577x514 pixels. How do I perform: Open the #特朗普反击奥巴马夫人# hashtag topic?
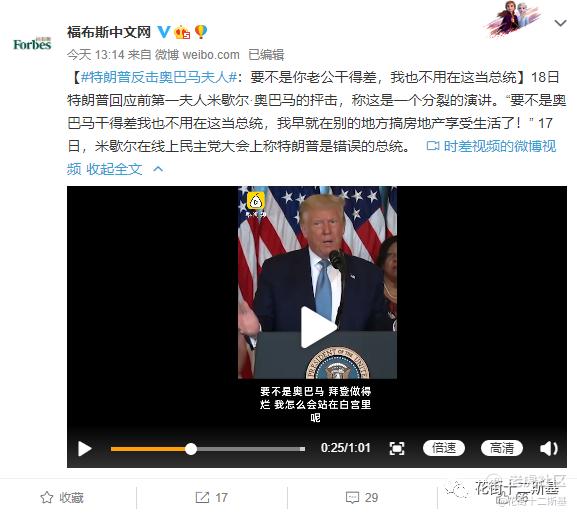click(x=159, y=77)
